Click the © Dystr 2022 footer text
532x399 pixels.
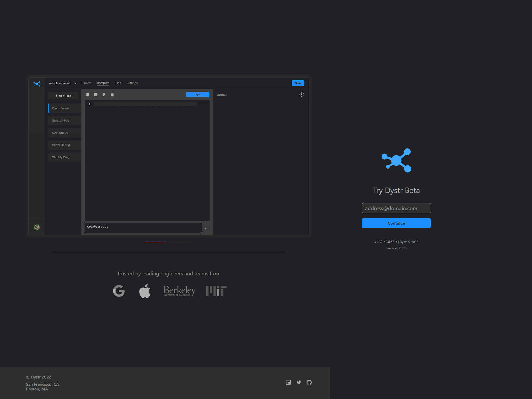coord(38,377)
